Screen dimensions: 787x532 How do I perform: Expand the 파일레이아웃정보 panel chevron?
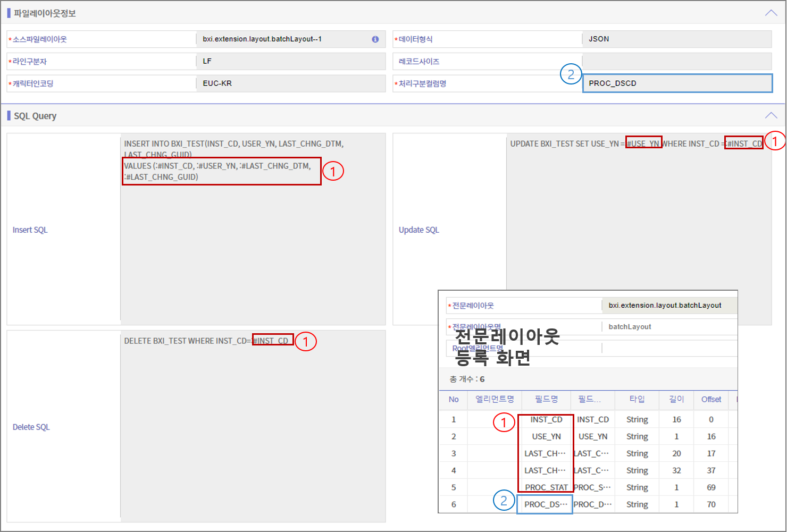771,12
